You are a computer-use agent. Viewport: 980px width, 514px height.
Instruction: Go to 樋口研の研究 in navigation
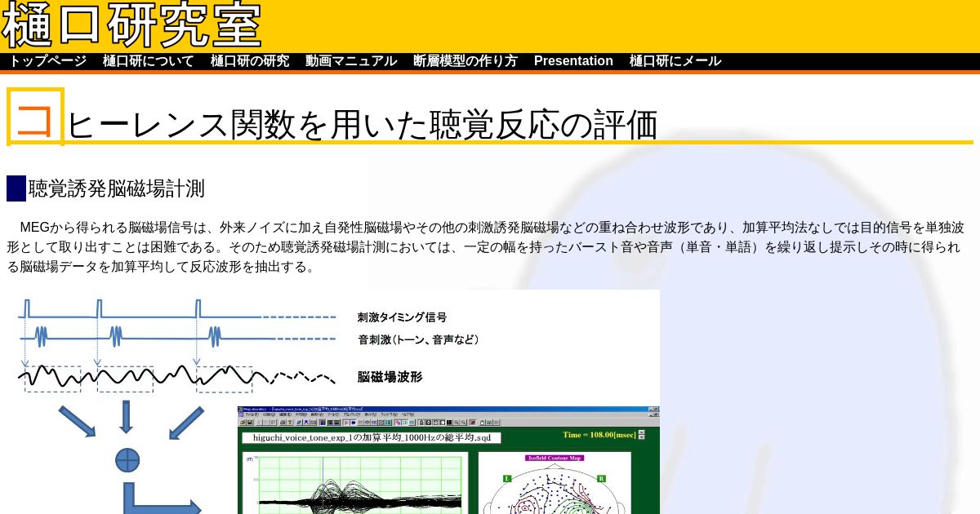[250, 61]
